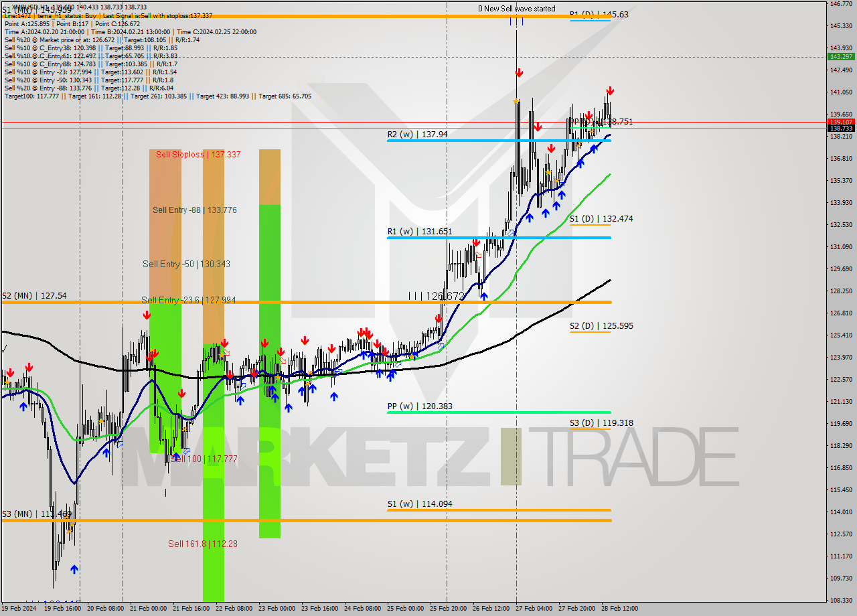
Task: Click the 19 Feb 16:00 time axis label
Action: tap(62, 609)
